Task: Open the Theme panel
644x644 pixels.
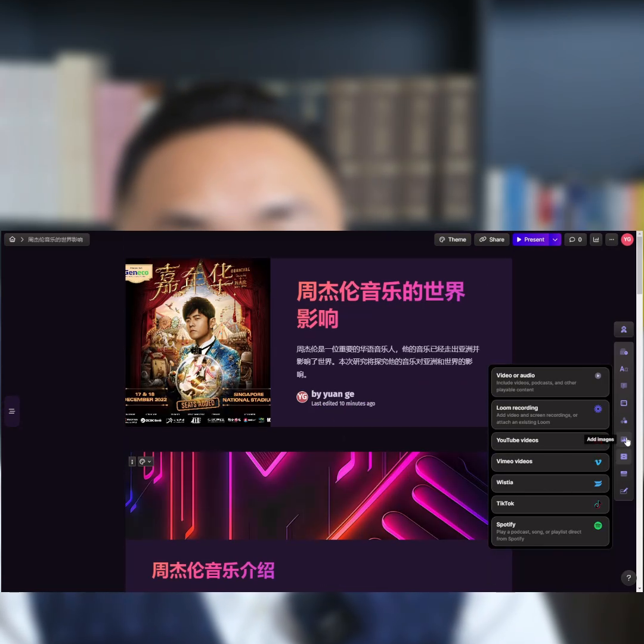Action: [453, 240]
